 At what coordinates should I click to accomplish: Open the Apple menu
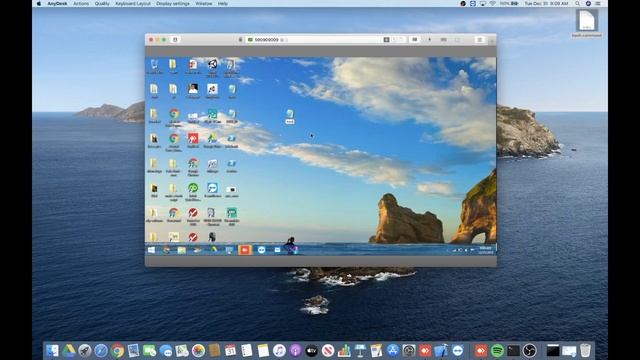coord(39,4)
